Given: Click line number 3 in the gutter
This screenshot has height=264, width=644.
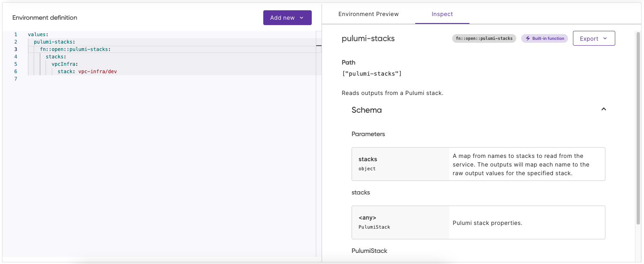Looking at the screenshot, I should point(16,49).
